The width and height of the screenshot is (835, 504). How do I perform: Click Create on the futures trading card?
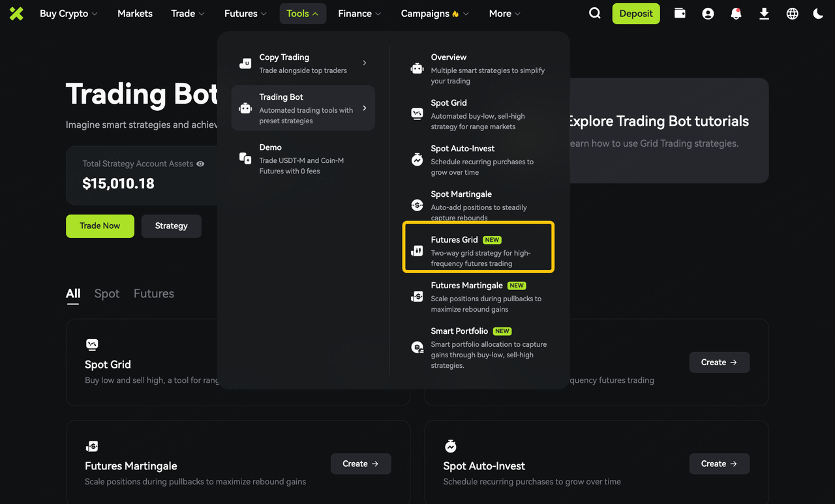[720, 362]
